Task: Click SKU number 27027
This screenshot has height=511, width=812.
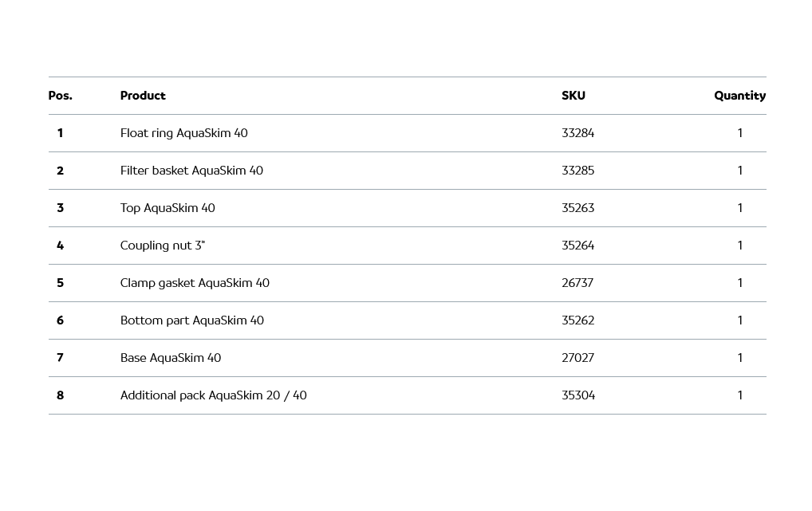Action: pyautogui.click(x=577, y=358)
